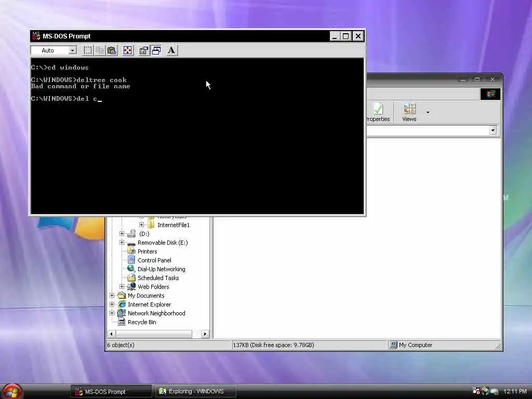Open the MS-DOS Prompt title bar system icon

(36, 36)
